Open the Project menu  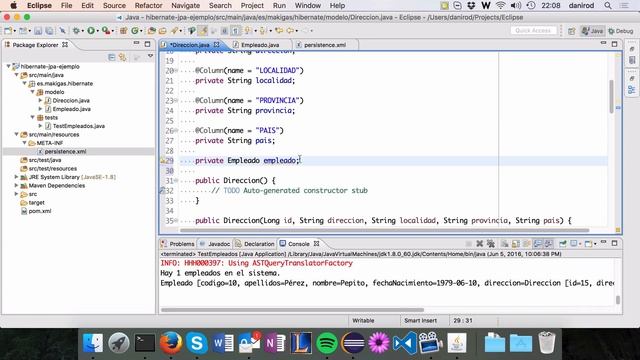[252, 6]
